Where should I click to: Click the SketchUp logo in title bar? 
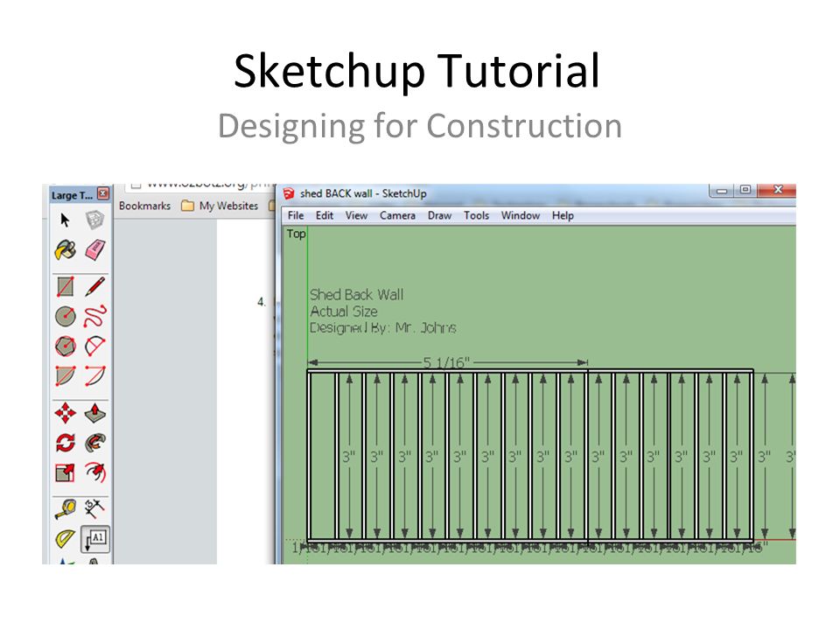289,193
